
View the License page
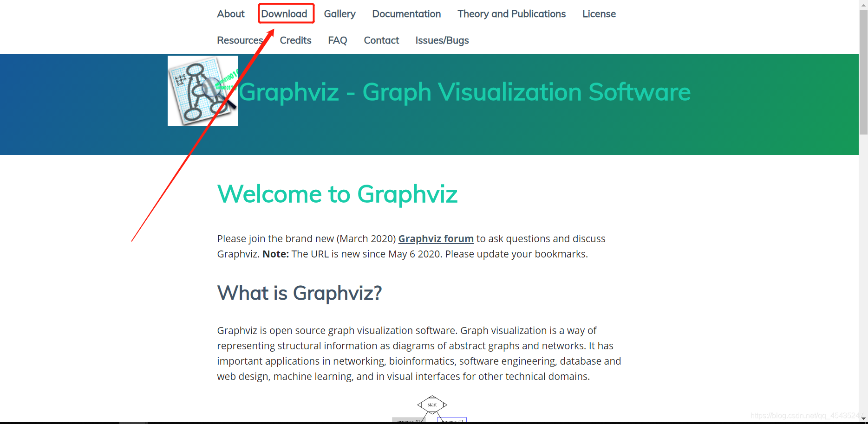click(599, 14)
